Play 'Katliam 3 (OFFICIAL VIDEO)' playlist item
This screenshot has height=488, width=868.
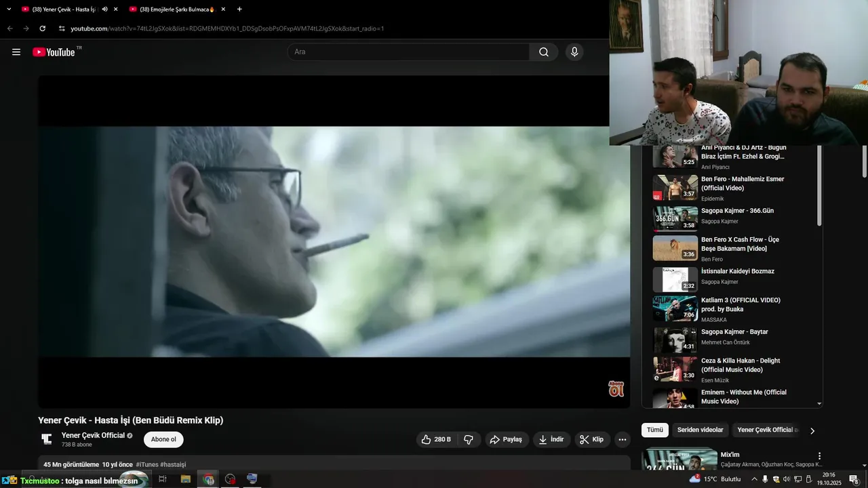(x=732, y=309)
